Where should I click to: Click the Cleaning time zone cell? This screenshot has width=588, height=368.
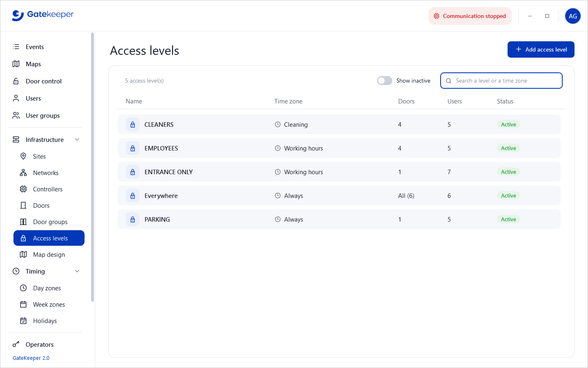[291, 124]
